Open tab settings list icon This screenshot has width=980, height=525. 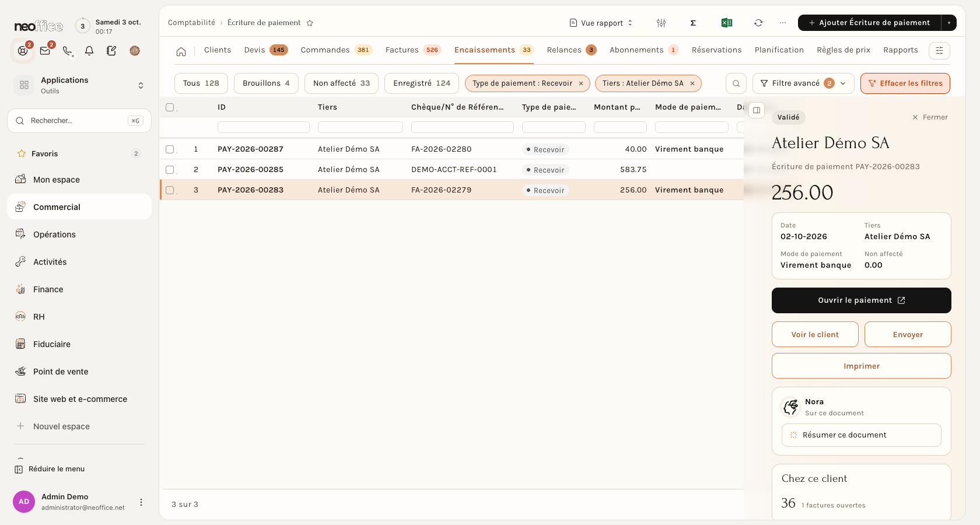coord(939,51)
